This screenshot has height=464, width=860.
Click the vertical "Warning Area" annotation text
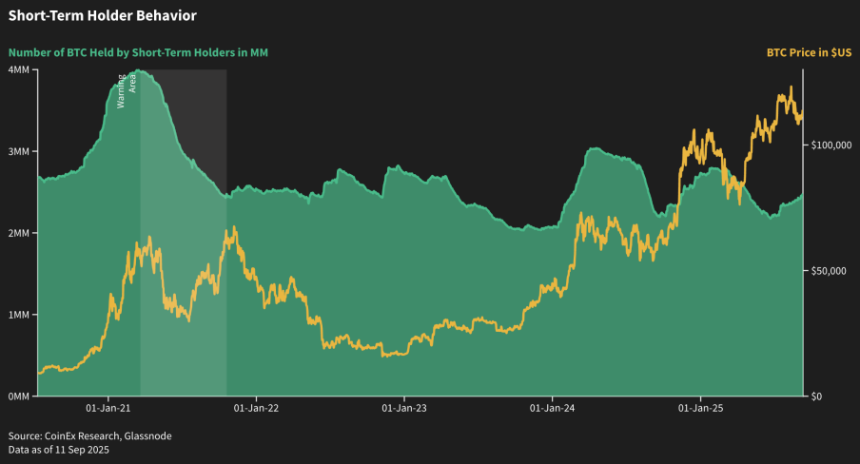pos(126,90)
